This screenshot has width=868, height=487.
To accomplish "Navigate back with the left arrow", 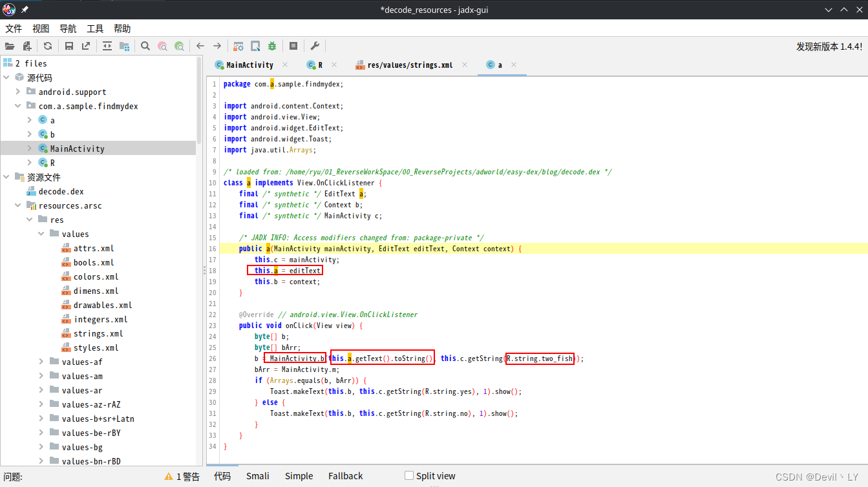I will [x=200, y=46].
